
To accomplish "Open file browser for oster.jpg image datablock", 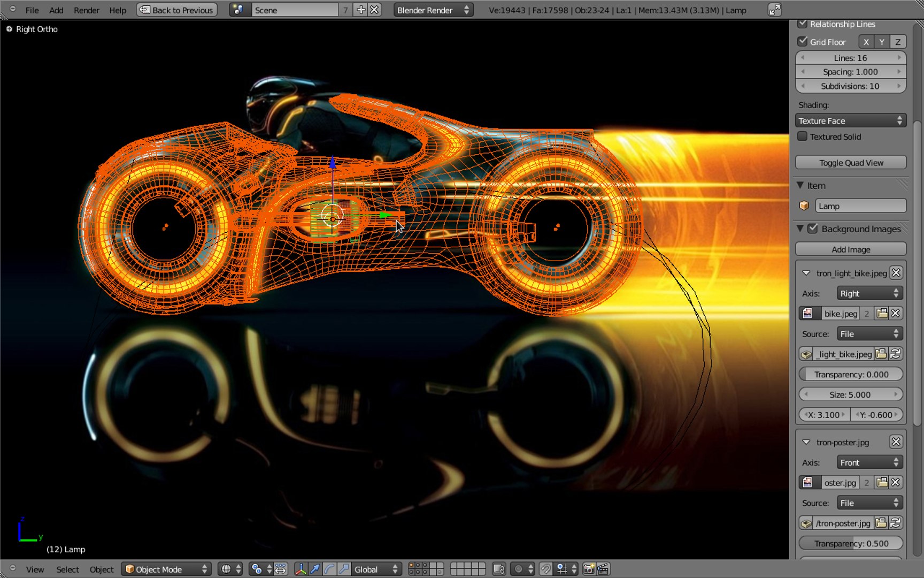I will point(882,482).
